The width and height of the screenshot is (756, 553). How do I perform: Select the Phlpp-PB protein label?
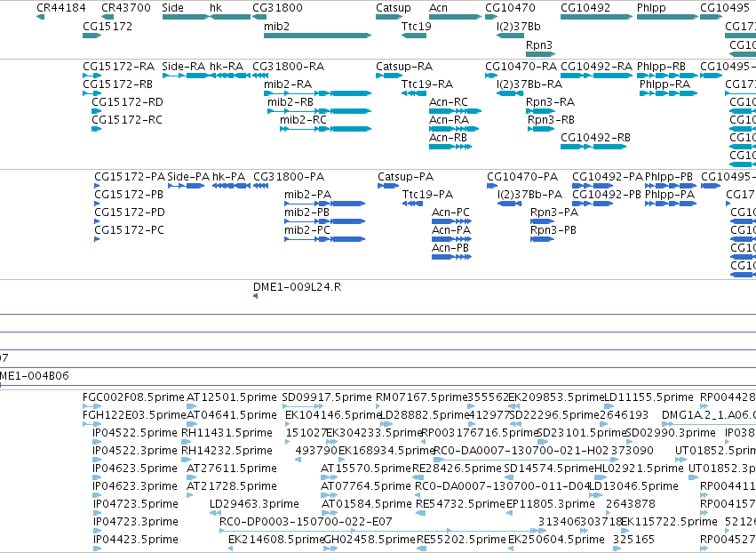(x=669, y=177)
